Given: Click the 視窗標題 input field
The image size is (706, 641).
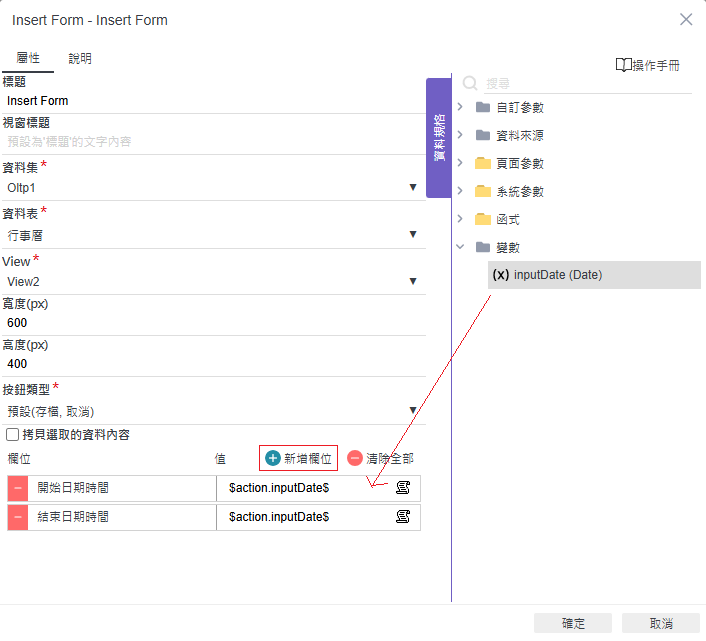Looking at the screenshot, I should (212, 142).
